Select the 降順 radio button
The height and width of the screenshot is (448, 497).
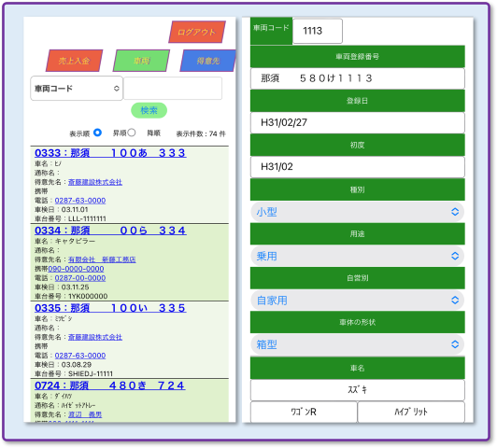tap(132, 133)
